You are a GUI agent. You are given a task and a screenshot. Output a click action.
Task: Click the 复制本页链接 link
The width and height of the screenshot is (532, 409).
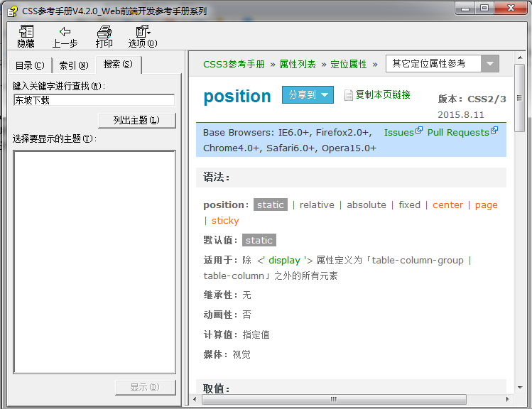(x=383, y=94)
